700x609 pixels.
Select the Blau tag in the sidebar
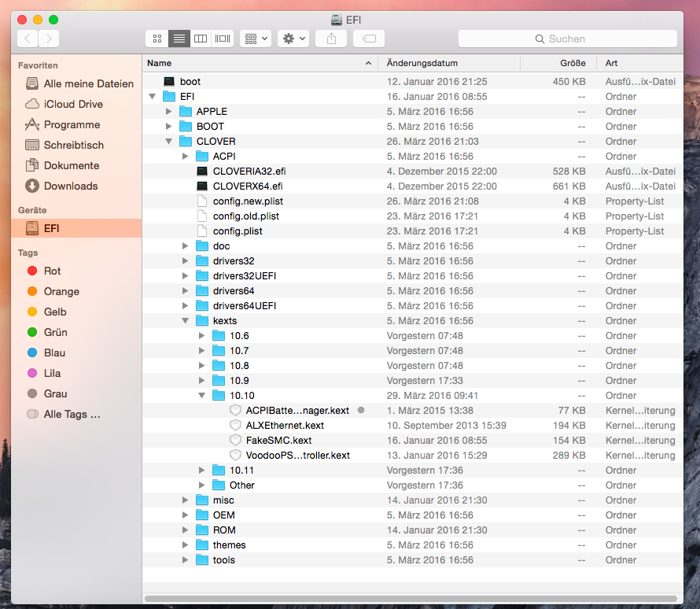[46, 353]
